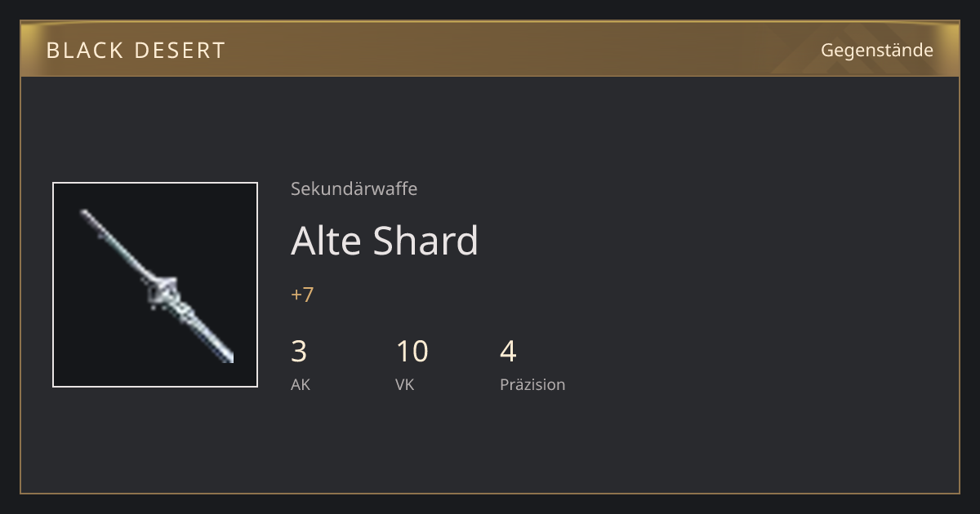Click the crossguard of the weapon image
The height and width of the screenshot is (514, 980).
click(166, 289)
